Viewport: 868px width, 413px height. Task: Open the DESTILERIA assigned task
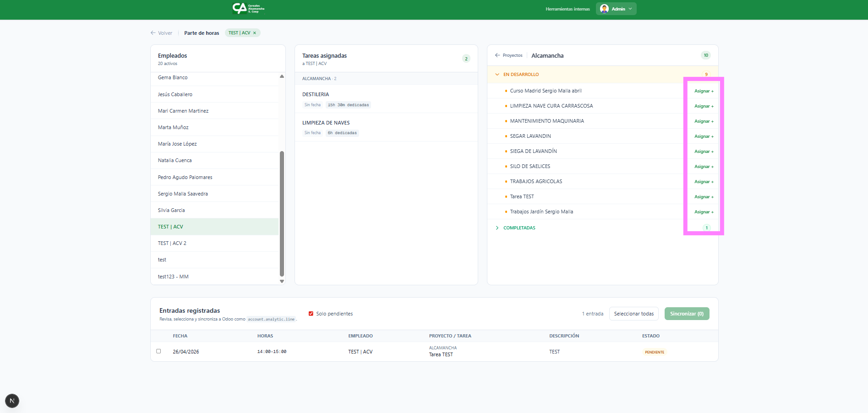(316, 94)
